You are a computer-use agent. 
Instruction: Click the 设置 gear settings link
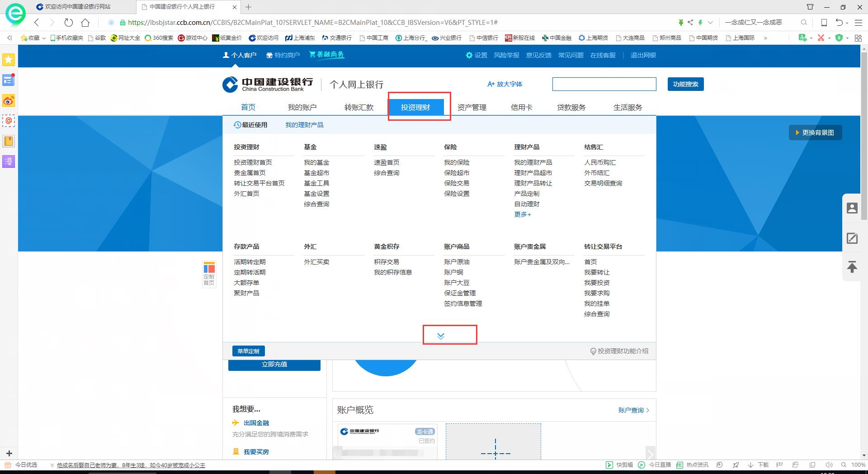pyautogui.click(x=476, y=55)
